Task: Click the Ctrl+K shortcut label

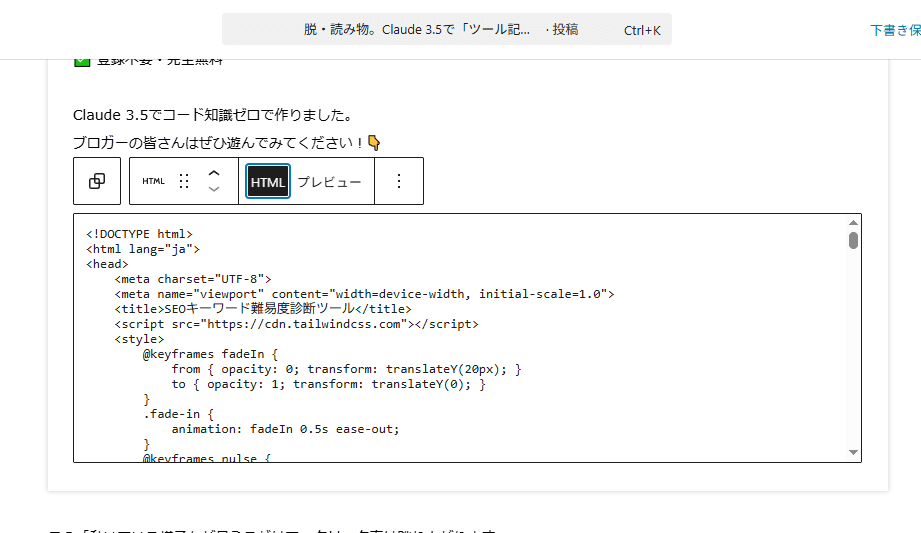Action: [642, 30]
